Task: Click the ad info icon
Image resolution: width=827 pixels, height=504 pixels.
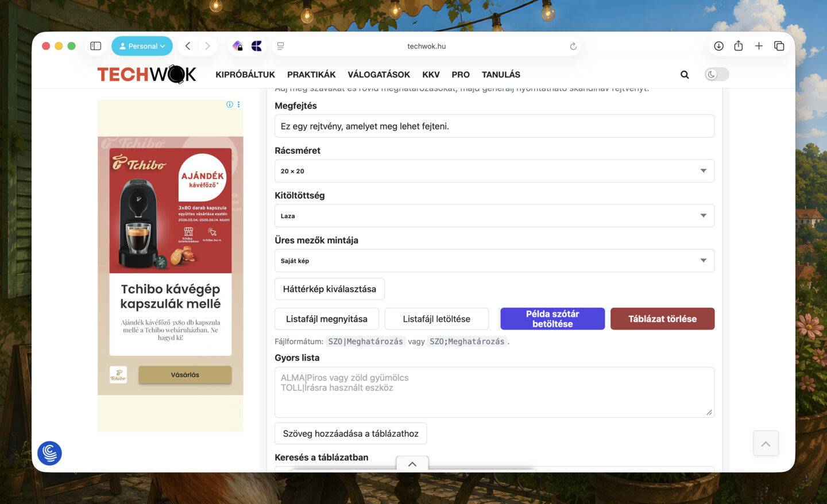Action: (x=230, y=104)
